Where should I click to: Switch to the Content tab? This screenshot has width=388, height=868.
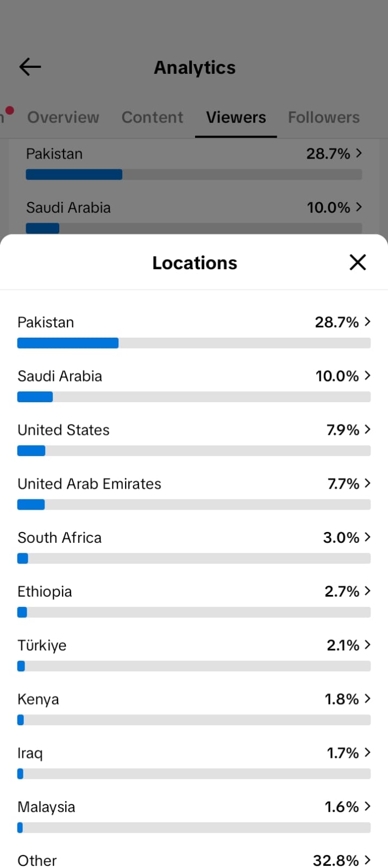point(152,117)
